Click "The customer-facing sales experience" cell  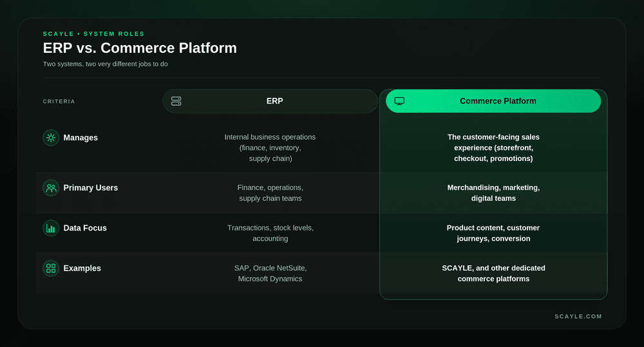[493, 148]
